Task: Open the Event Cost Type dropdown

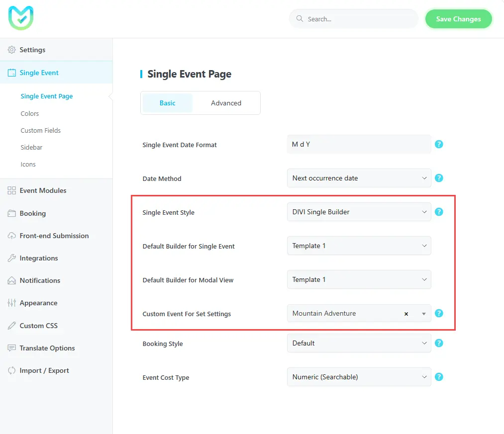Action: coord(359,377)
